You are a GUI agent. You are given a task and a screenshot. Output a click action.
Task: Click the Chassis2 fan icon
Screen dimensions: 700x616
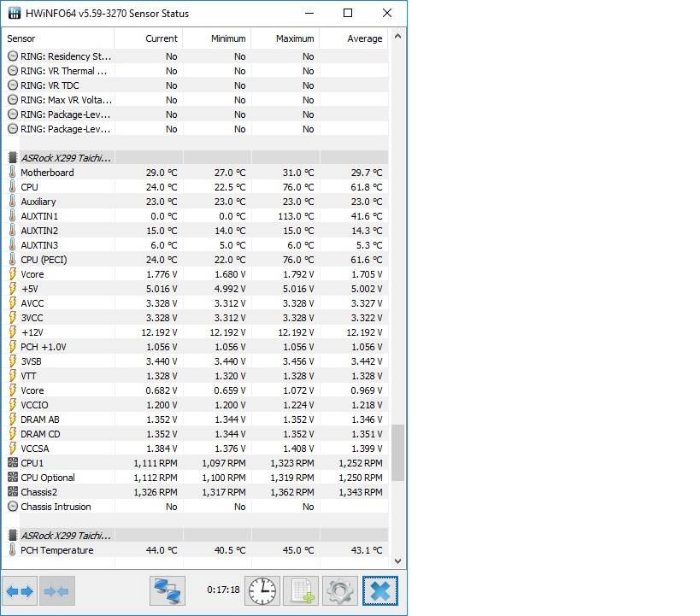pos(13,492)
